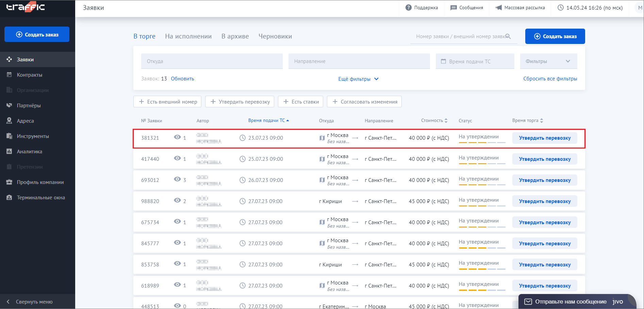This screenshot has height=309, width=644.
Task: Click the Направление filter field
Action: click(359, 61)
